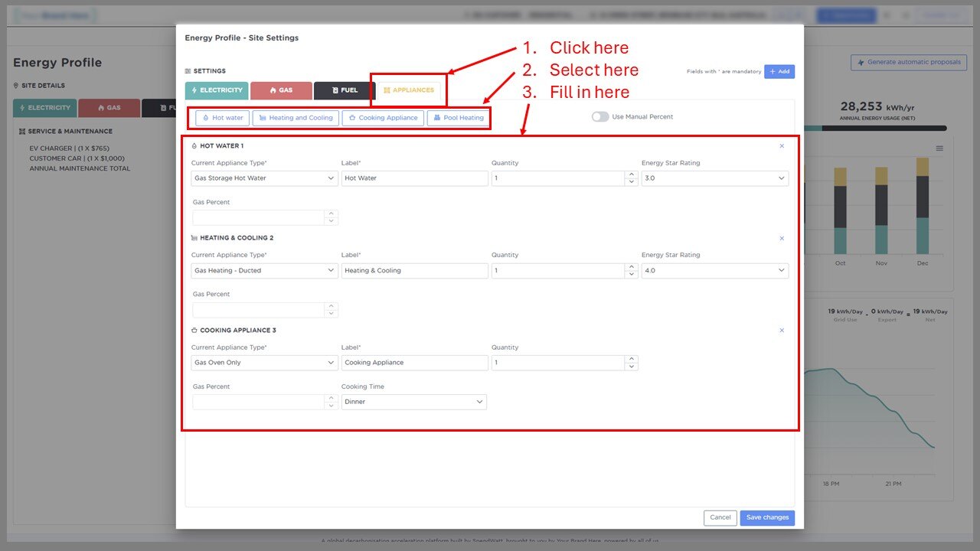This screenshot has height=551, width=980.
Task: Open the Cooking Time Dinner dropdown
Action: pos(413,402)
